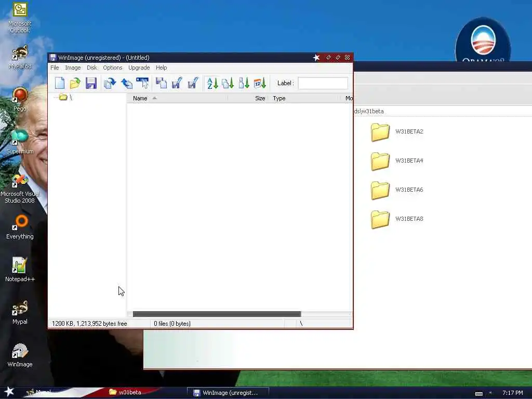Click the keyboard tray icon
The width and height of the screenshot is (532, 399).
(478, 394)
